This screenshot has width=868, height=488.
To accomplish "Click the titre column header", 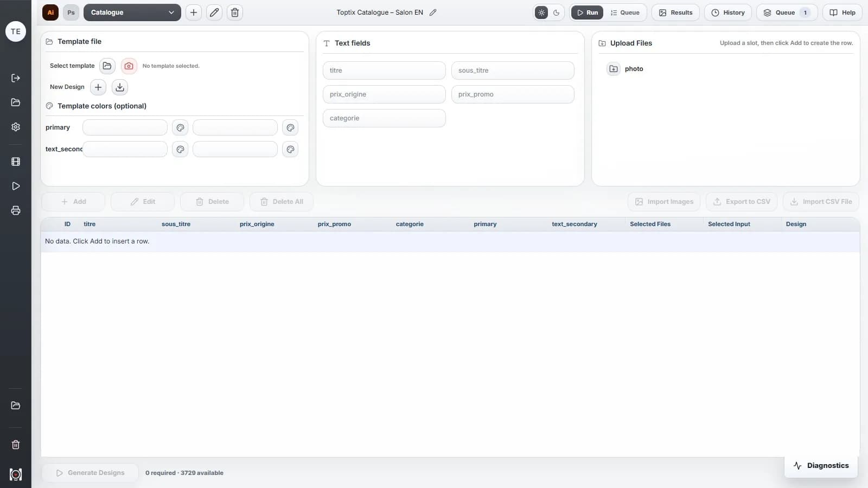I will pyautogui.click(x=90, y=224).
